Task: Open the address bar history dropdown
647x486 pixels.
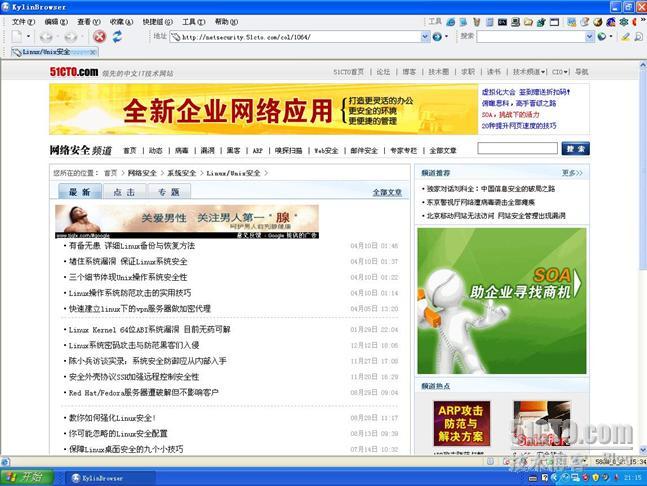Action: coord(425,37)
